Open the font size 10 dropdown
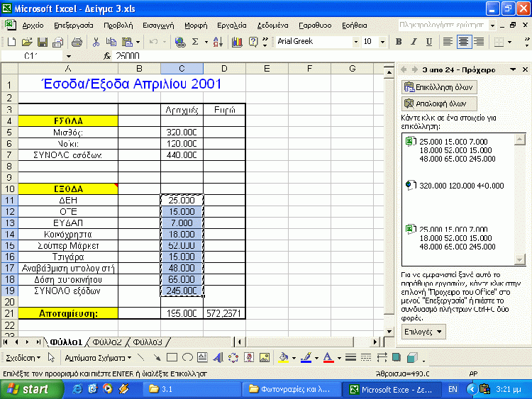Viewport: 532px width, 399px height. (382, 42)
